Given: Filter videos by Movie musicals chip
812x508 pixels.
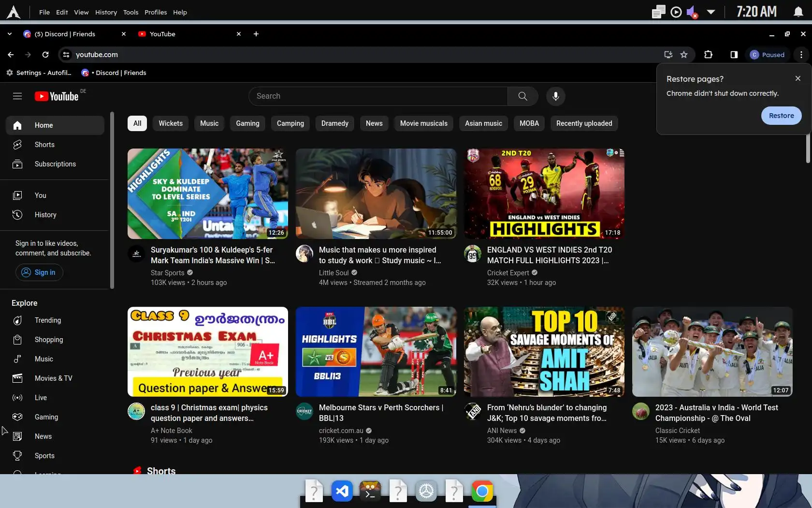Looking at the screenshot, I should [424, 123].
